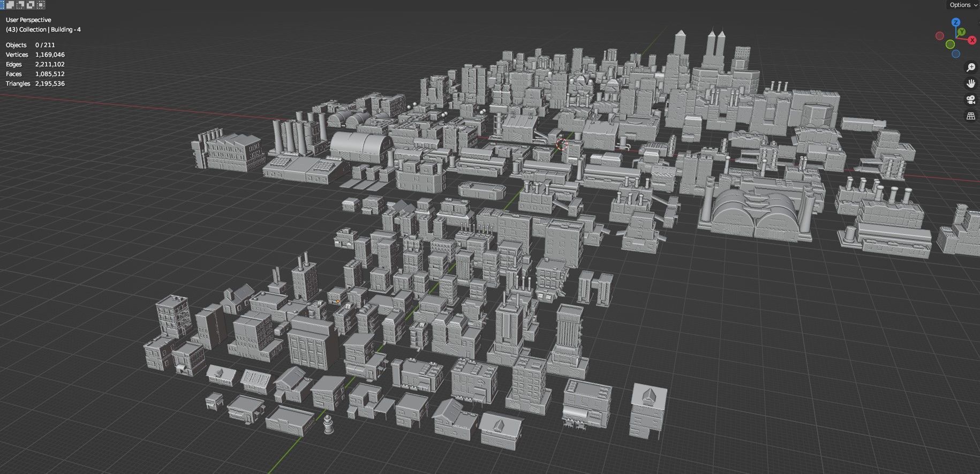Click the Zoom view magnifier icon
The width and height of the screenshot is (980, 474).
click(971, 67)
